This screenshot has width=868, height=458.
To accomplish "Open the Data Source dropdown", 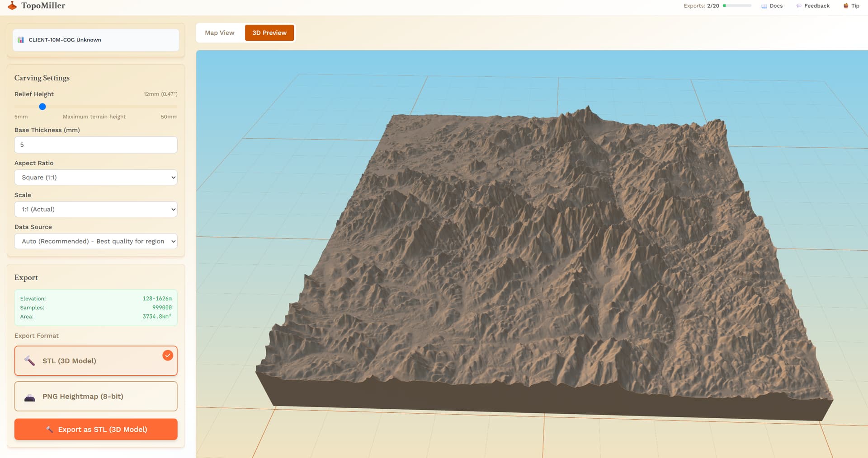I will coord(96,241).
